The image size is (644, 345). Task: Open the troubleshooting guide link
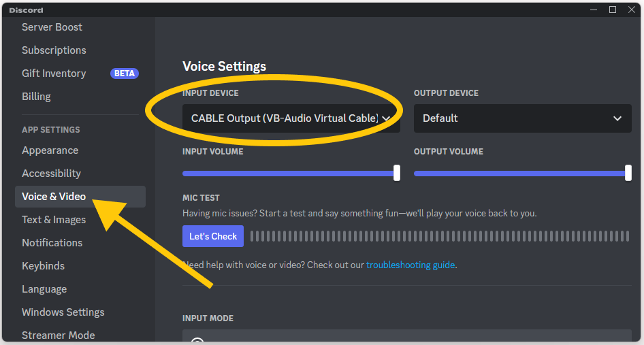click(410, 265)
